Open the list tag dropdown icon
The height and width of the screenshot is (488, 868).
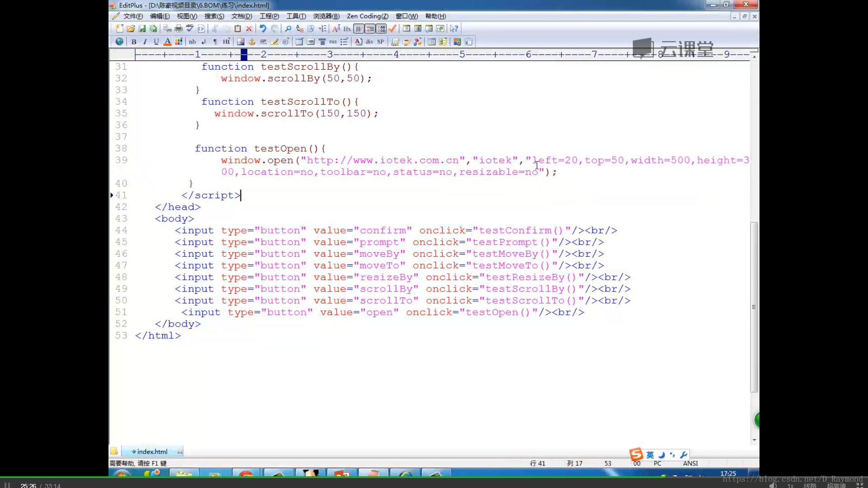tap(344, 42)
